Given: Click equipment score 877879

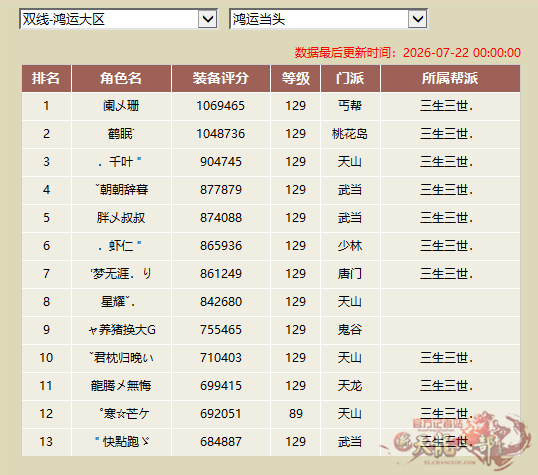Looking at the screenshot, I should click(x=221, y=190).
